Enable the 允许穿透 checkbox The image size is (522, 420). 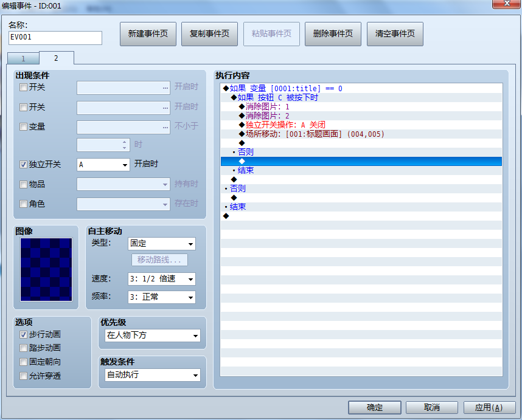point(23,376)
